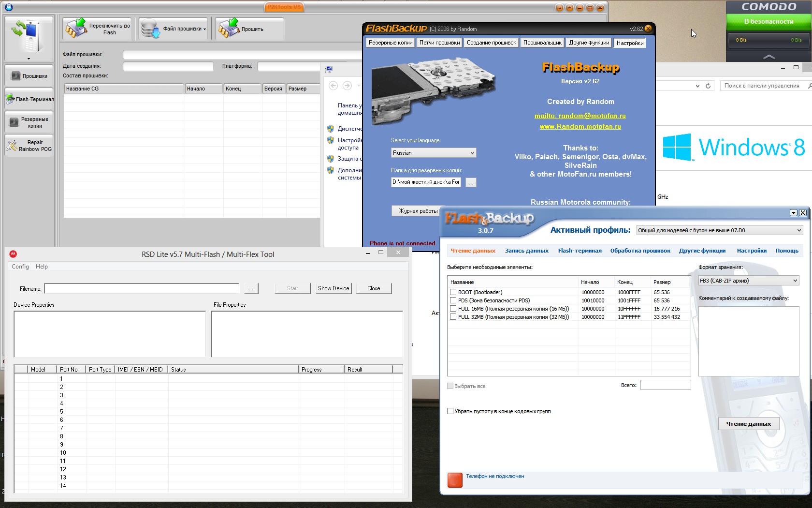812x508 pixels.
Task: Click the backup folder path field
Action: tap(426, 182)
